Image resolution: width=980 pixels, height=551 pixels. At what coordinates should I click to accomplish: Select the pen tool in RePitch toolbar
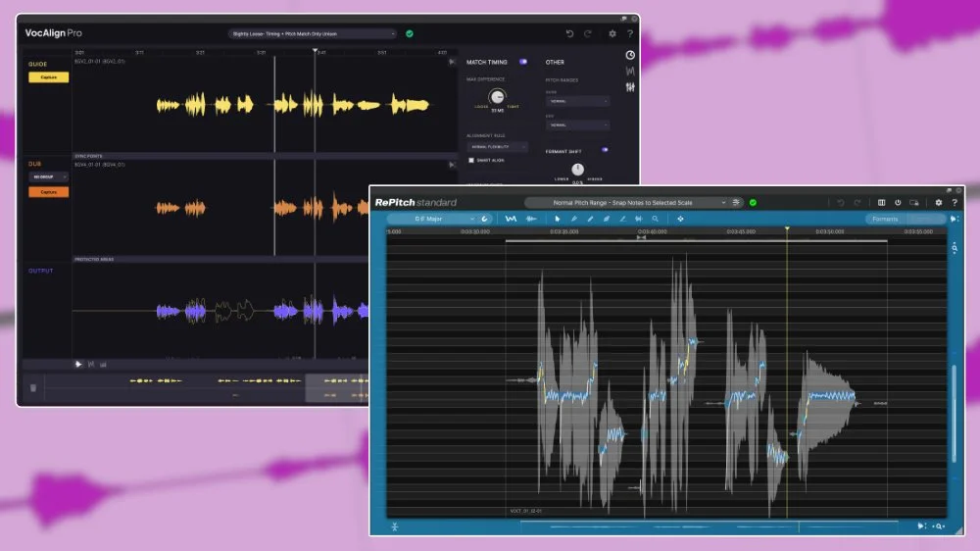pos(573,219)
